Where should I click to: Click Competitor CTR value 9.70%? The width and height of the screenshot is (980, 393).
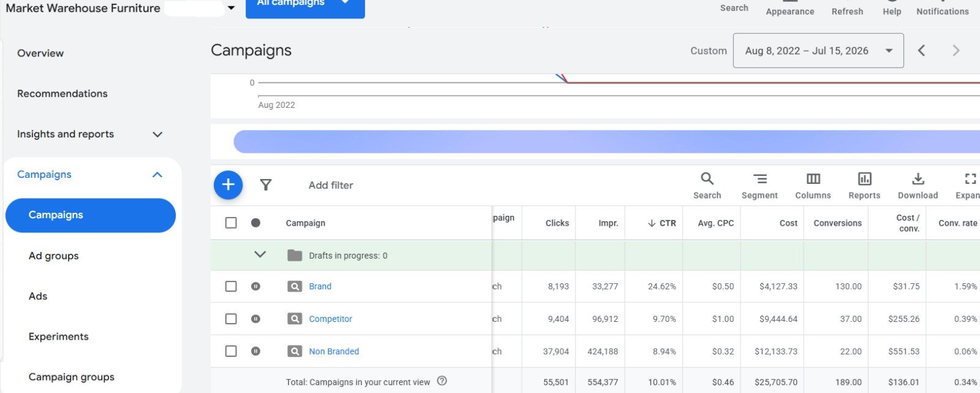tap(665, 319)
